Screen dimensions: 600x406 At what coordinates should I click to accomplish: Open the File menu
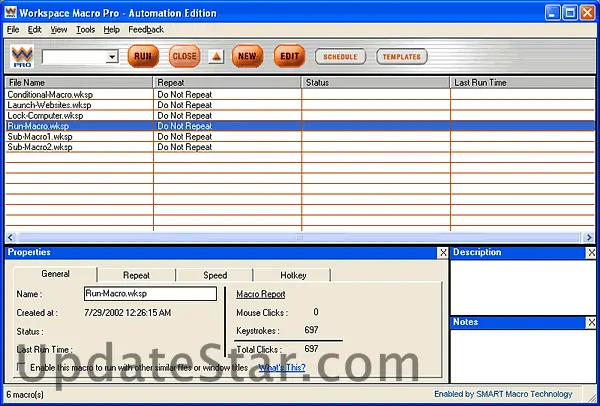pos(13,30)
